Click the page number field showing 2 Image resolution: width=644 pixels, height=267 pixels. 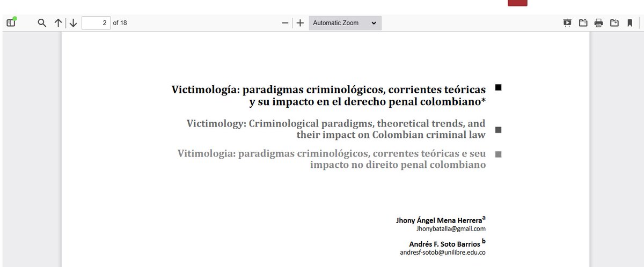pyautogui.click(x=96, y=23)
